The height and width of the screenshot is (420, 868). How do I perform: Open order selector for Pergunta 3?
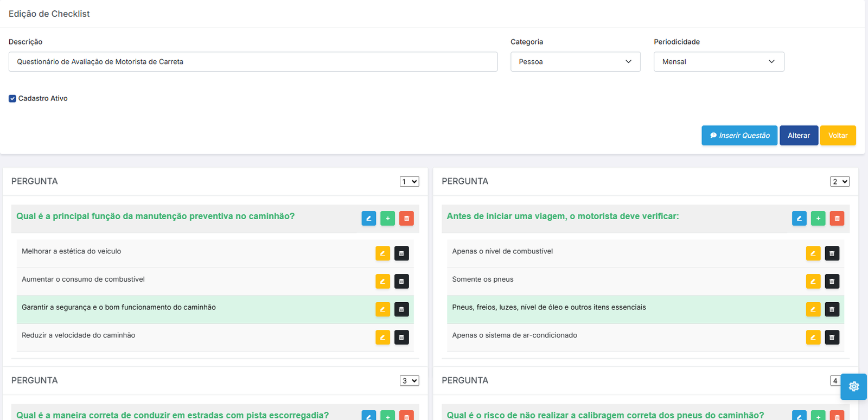(409, 381)
